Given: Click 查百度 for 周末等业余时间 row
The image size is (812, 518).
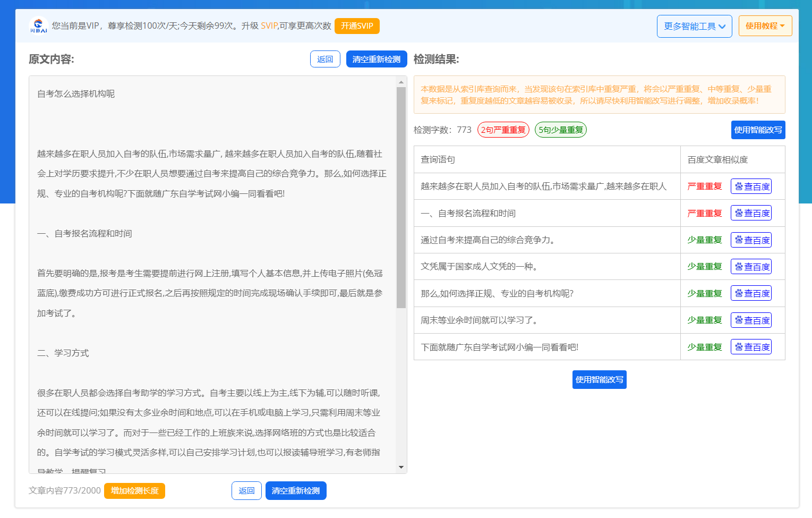Looking at the screenshot, I should click(x=751, y=320).
